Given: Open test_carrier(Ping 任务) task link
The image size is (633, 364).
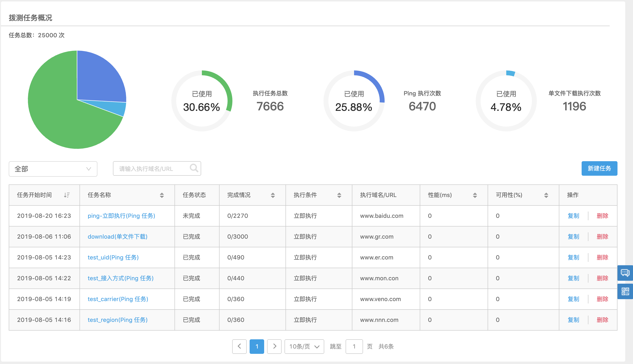Looking at the screenshot, I should click(x=118, y=299).
